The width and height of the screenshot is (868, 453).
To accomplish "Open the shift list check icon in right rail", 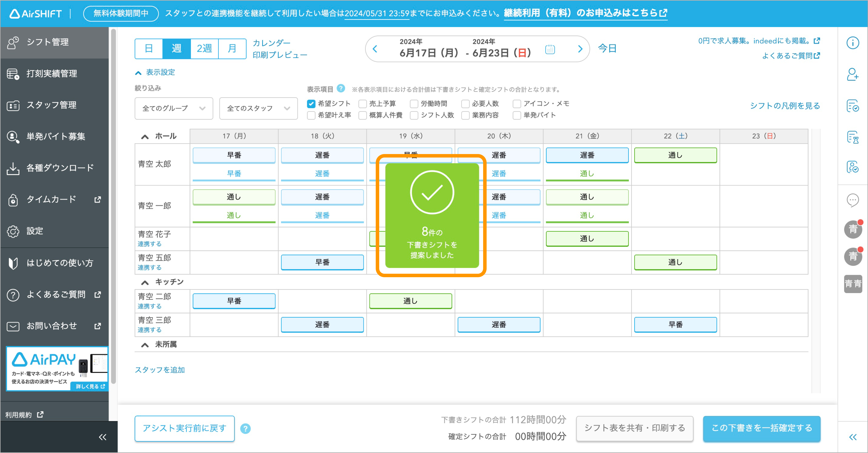I will (853, 106).
